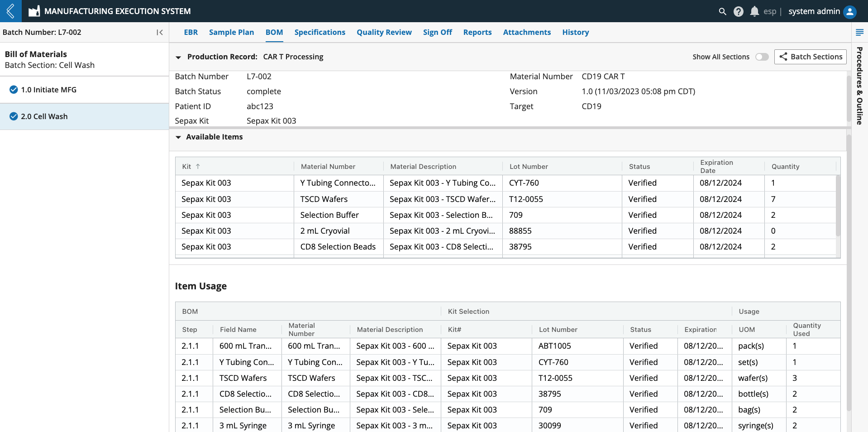The height and width of the screenshot is (432, 868).
Task: Click the main page vertical scrollbar
Action: pos(849,272)
